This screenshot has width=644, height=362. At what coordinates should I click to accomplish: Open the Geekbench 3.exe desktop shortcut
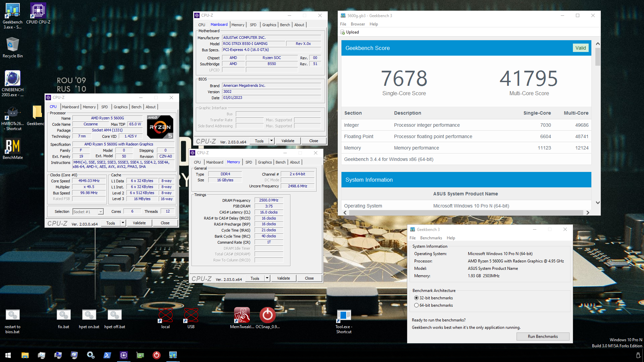[x=12, y=16]
